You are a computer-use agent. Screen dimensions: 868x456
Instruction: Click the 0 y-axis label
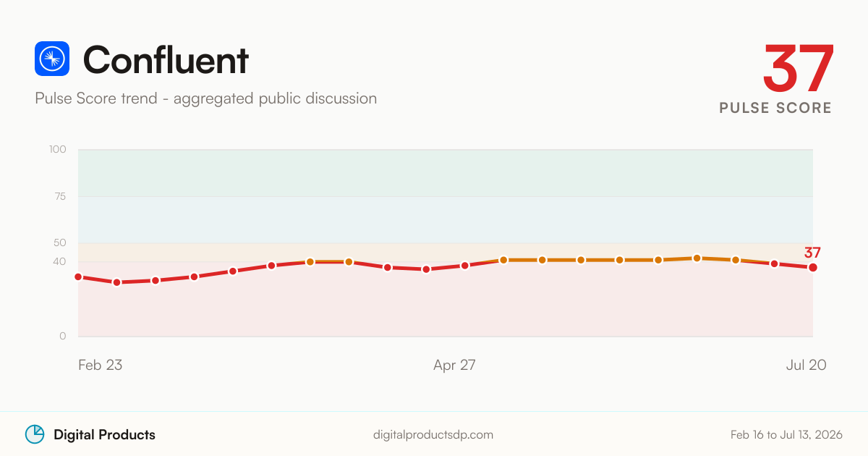[63, 337]
